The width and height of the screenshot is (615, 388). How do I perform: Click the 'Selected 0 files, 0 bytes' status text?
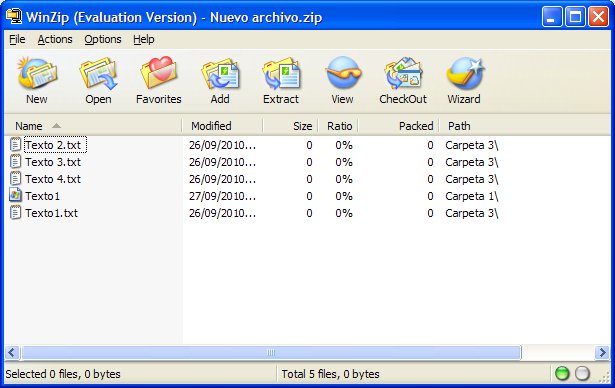(x=63, y=374)
